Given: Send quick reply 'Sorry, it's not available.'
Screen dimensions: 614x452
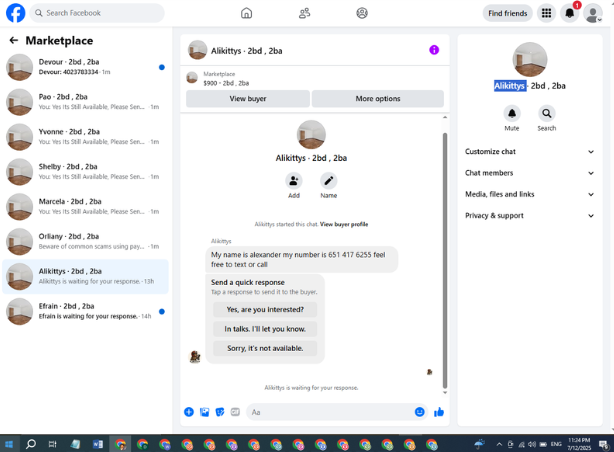Looking at the screenshot, I should tap(265, 348).
